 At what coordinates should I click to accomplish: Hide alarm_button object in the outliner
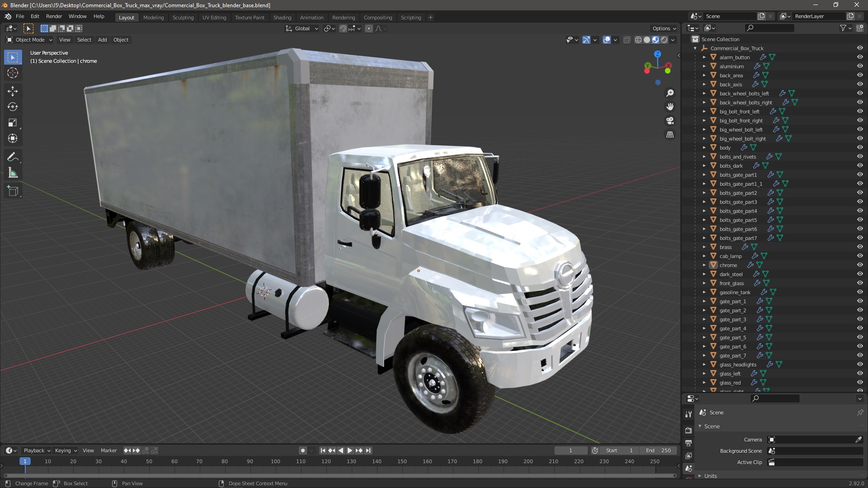pos(860,57)
